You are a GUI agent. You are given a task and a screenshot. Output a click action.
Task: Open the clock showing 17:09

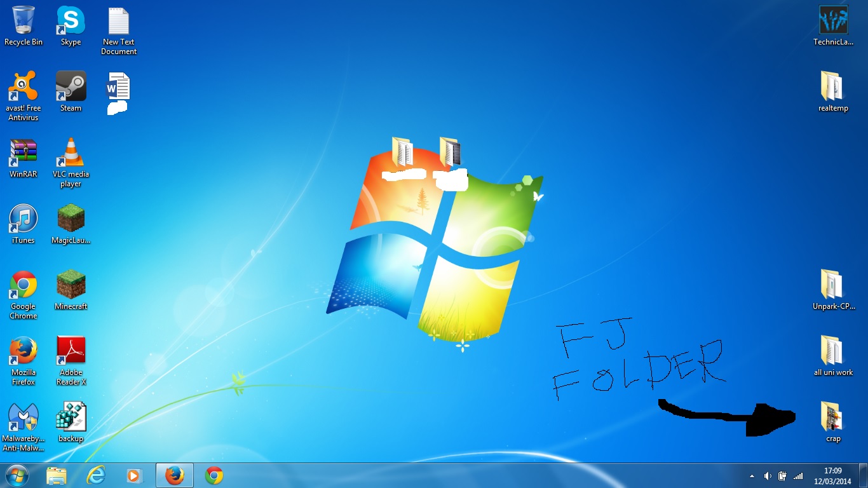(833, 476)
